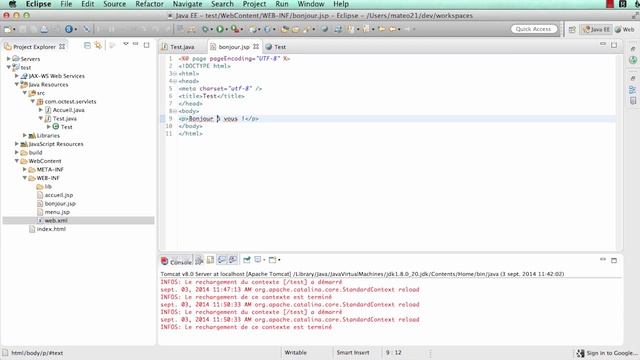The image size is (640, 360).
Task: Click Sign in to Google link
Action: tap(612, 353)
